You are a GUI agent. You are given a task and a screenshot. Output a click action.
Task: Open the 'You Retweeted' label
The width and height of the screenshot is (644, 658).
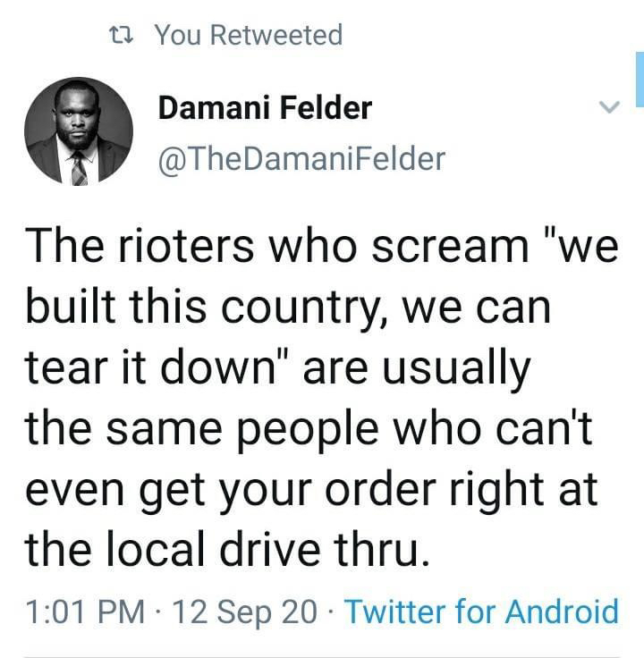click(249, 35)
